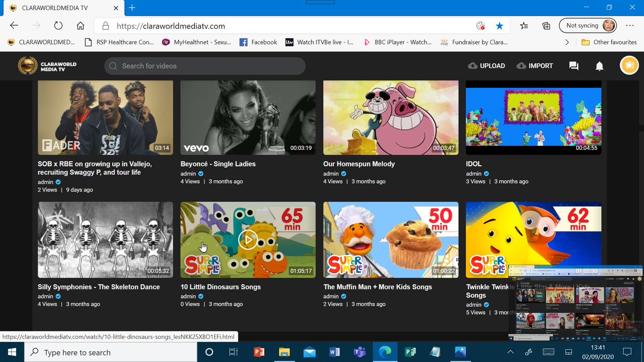Launch Publisher from the taskbar
This screenshot has width=644, height=362.
tap(411, 352)
